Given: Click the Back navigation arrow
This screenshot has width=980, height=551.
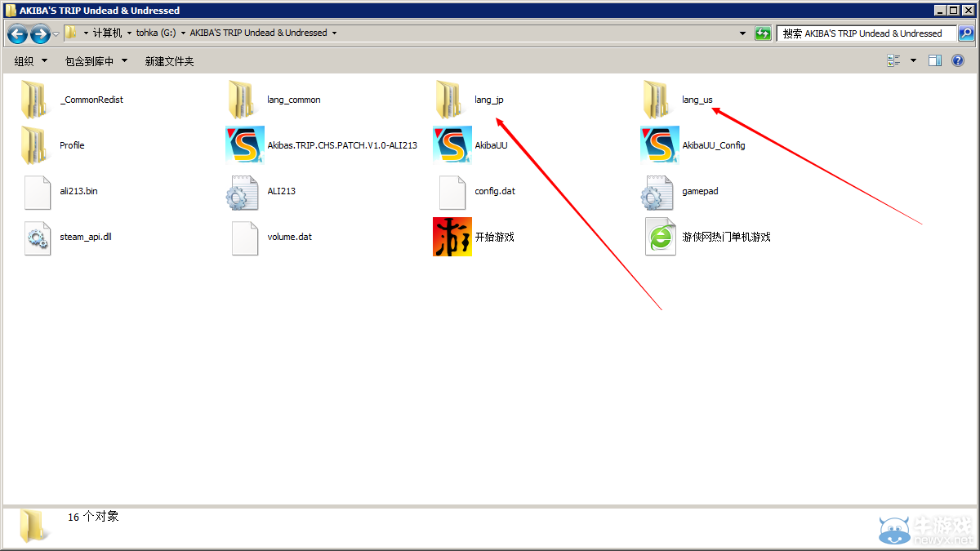Looking at the screenshot, I should click(x=17, y=34).
